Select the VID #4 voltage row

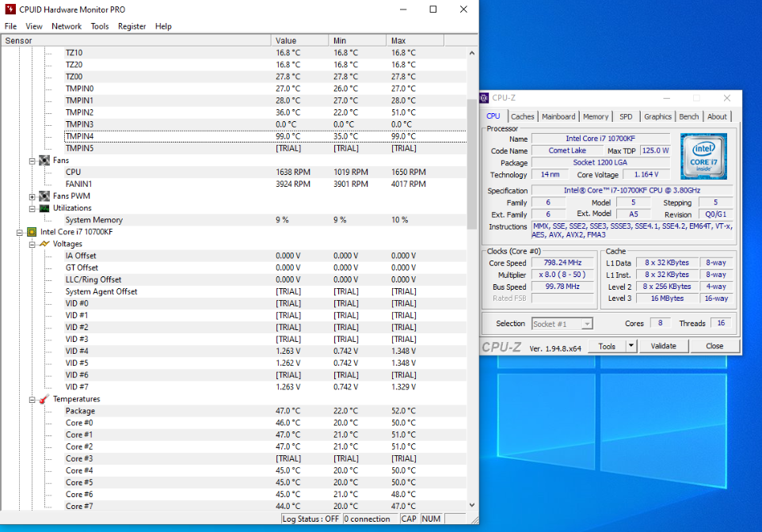point(265,351)
